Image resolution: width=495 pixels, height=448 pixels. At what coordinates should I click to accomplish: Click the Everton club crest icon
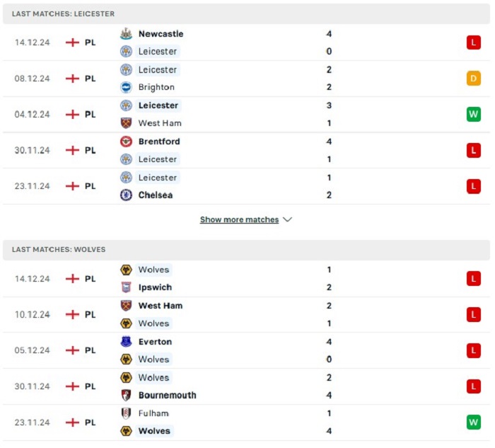(x=126, y=342)
